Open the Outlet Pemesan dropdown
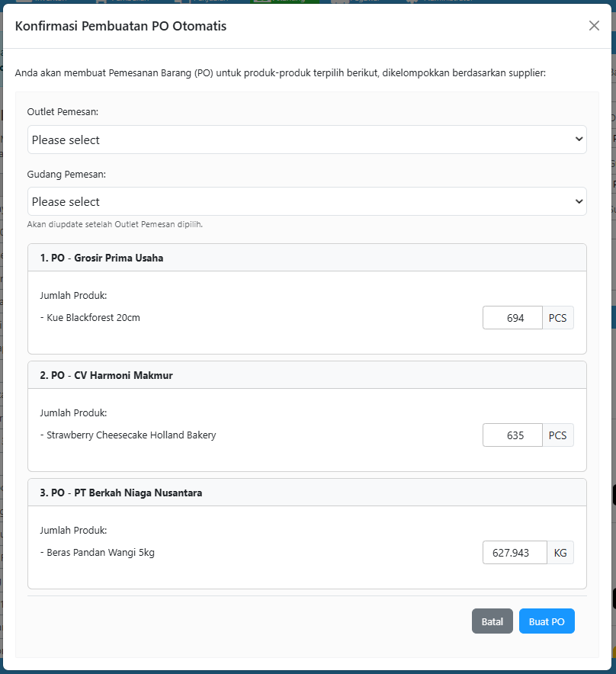Screen dimensions: 616x674 coord(306,140)
